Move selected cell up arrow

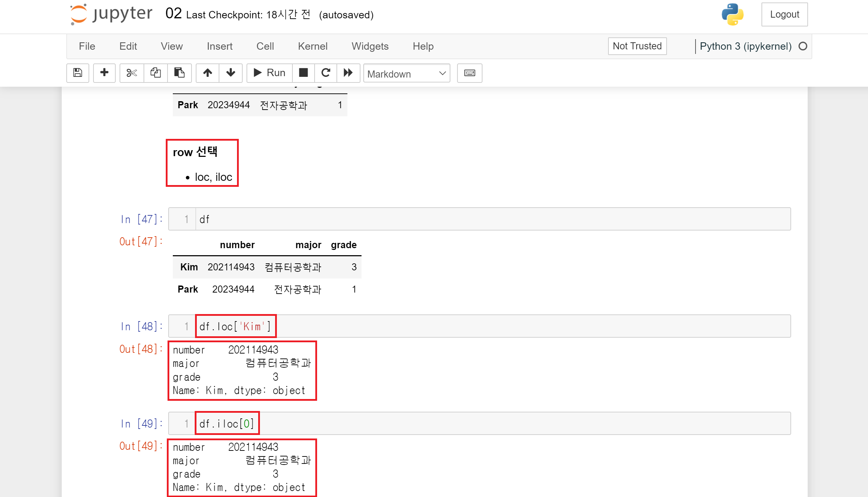(x=207, y=73)
